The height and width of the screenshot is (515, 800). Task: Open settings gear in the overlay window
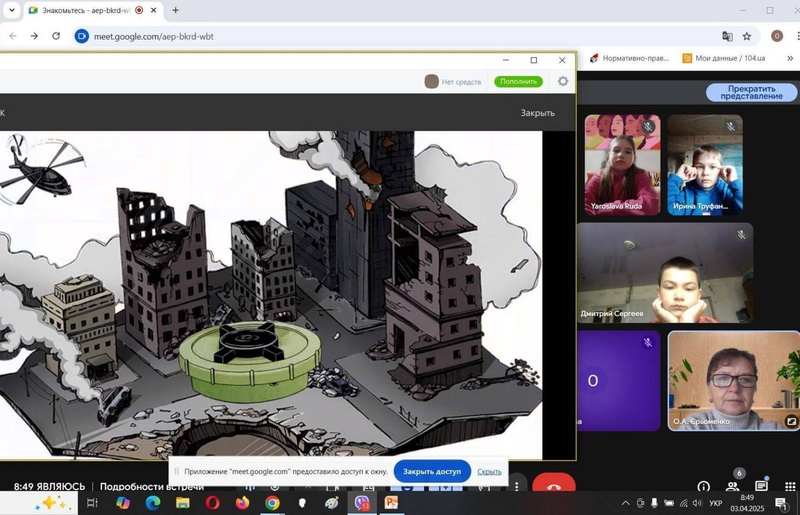563,81
